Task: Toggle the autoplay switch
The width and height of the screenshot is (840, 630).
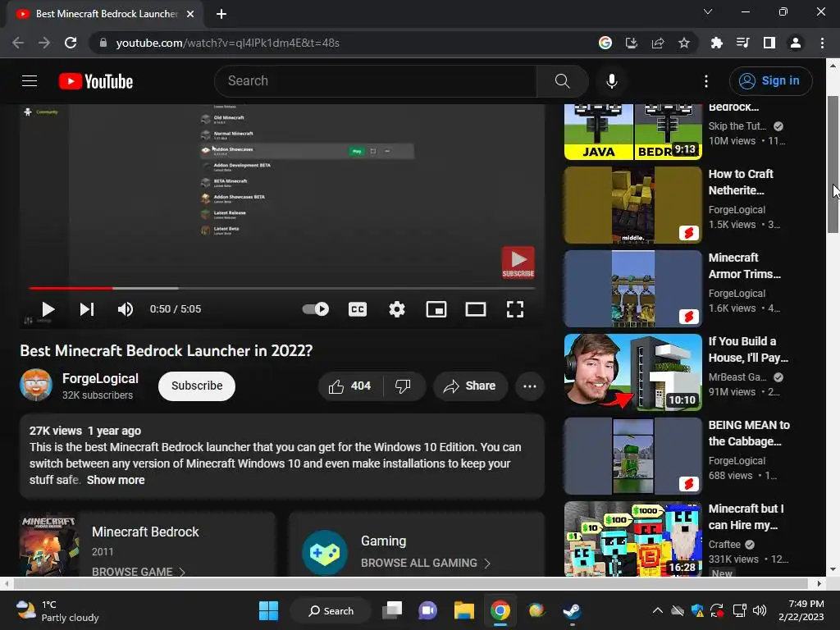Action: (316, 309)
